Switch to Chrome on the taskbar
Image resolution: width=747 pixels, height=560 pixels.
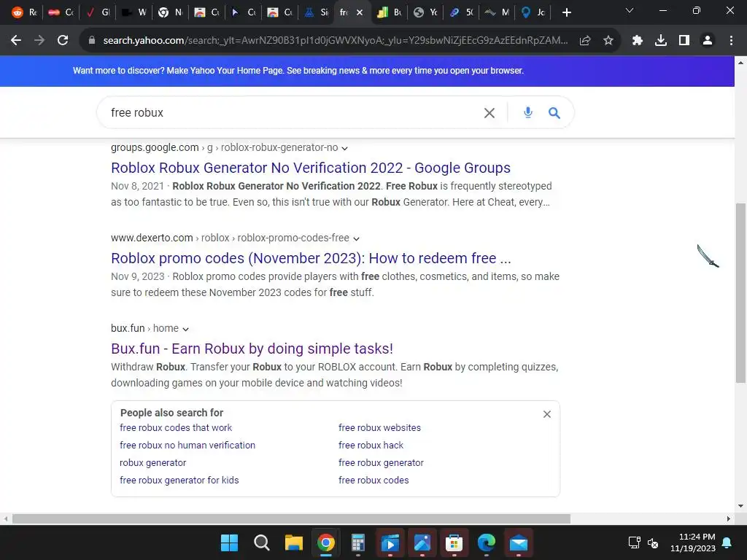326,542
